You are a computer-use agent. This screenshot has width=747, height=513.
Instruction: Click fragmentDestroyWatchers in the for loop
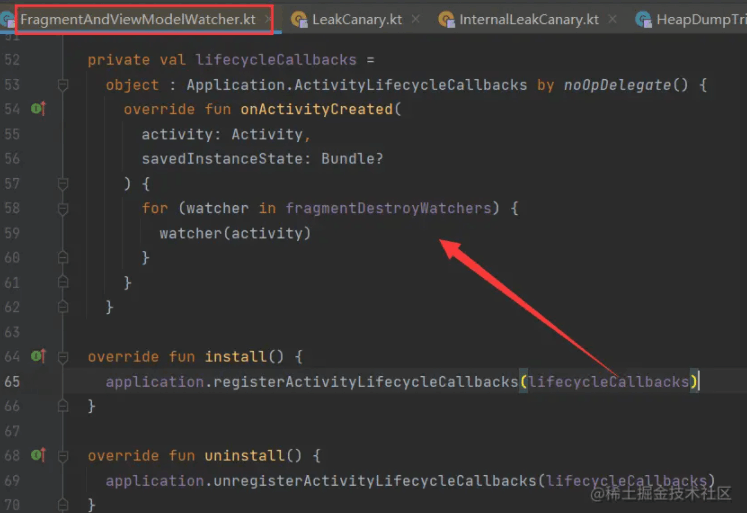click(390, 208)
